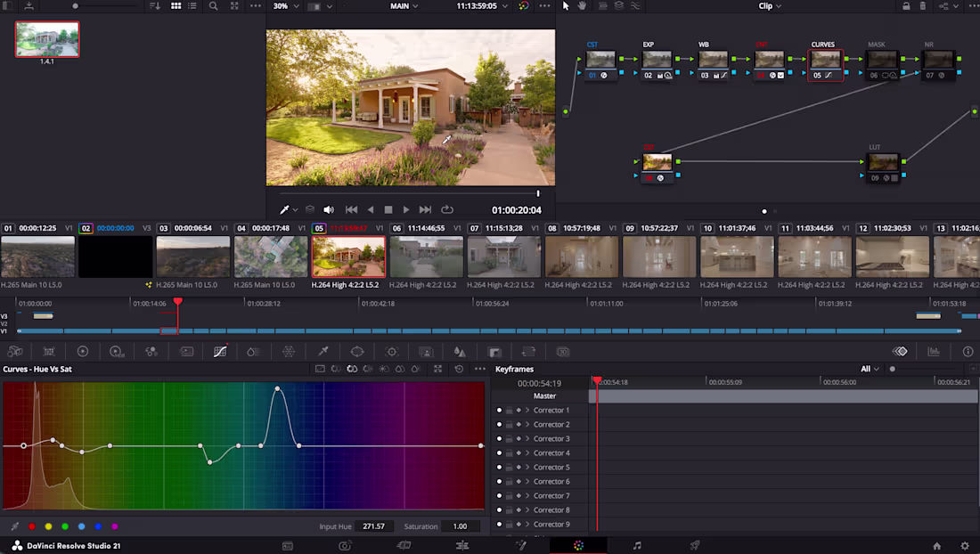Toggle enable dot for Corrector 2

pos(499,425)
